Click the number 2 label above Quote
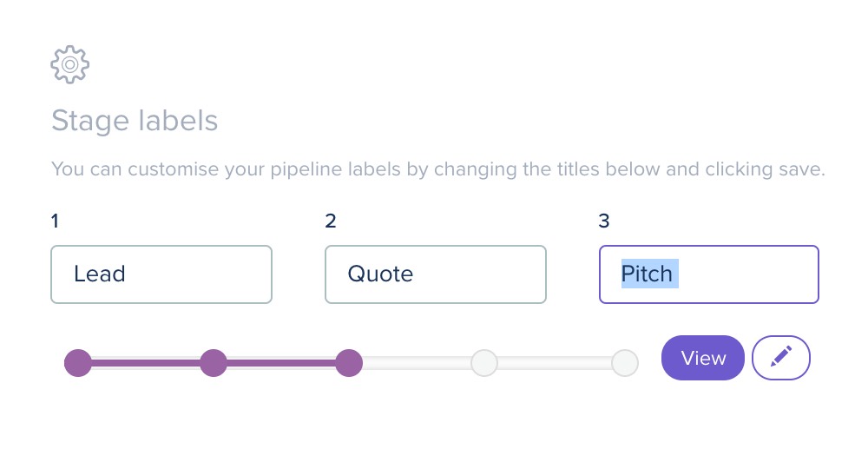Screen dimensions: 868x469 coord(331,221)
